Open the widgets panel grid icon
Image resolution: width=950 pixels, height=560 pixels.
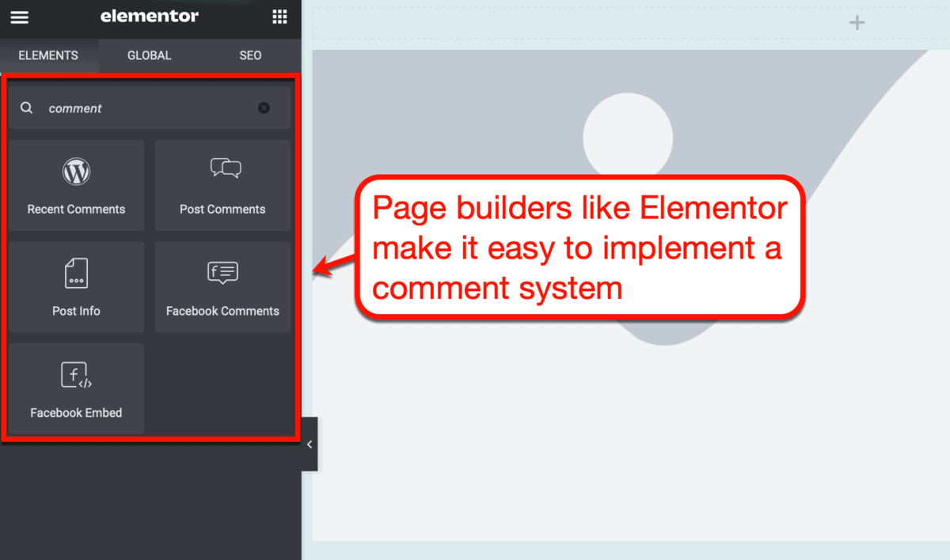coord(279,17)
